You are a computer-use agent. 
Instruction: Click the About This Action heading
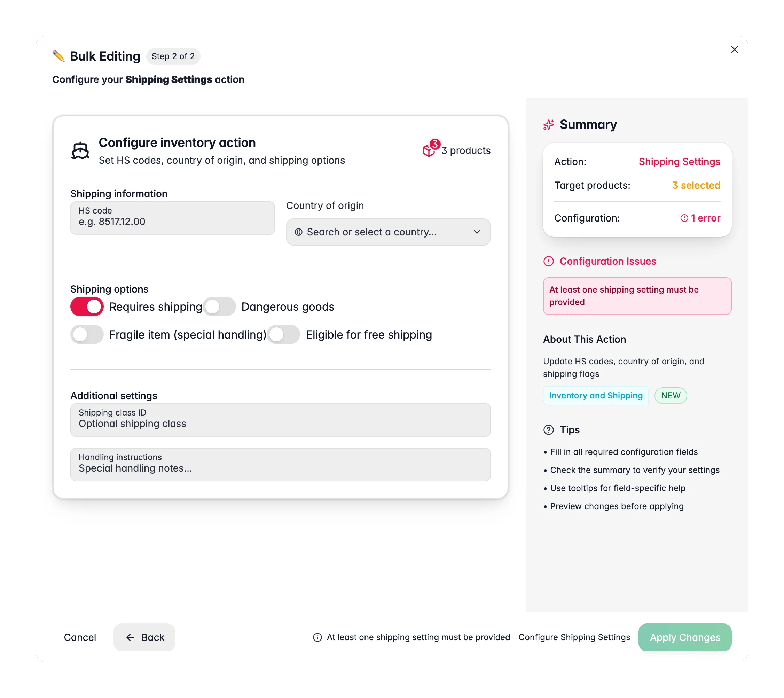[x=584, y=339]
